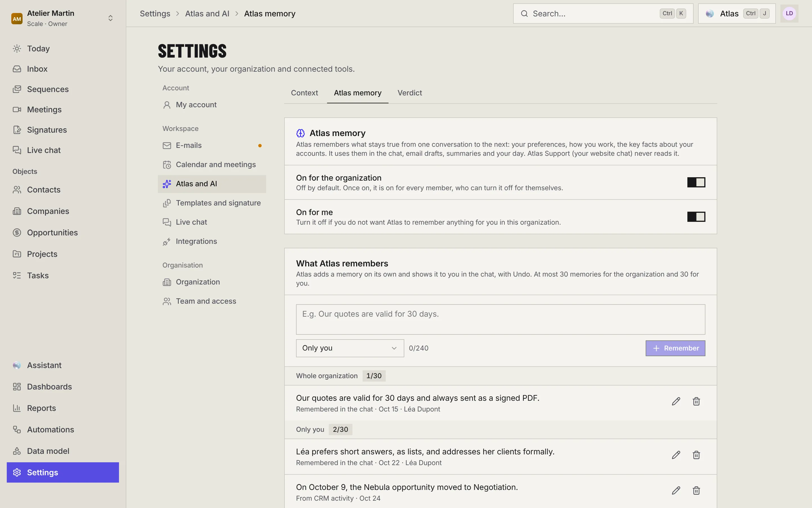This screenshot has width=812, height=508.
Task: Click the memory text input field
Action: [500, 319]
